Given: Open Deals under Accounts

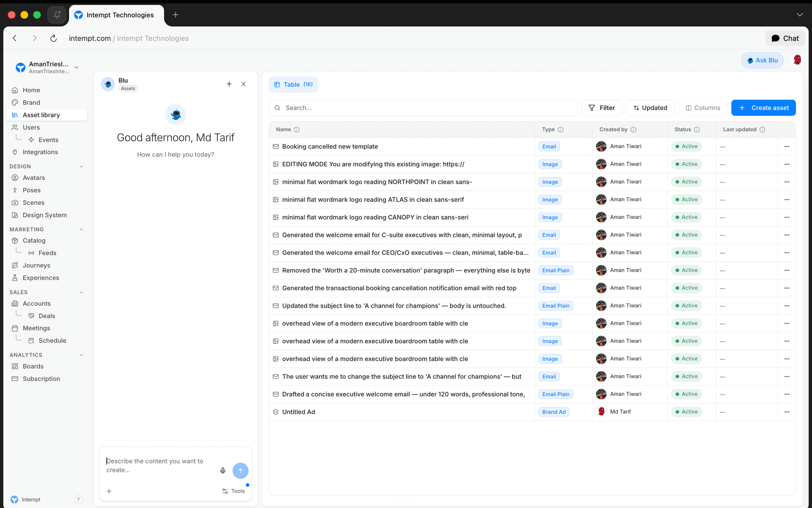Looking at the screenshot, I should [47, 316].
